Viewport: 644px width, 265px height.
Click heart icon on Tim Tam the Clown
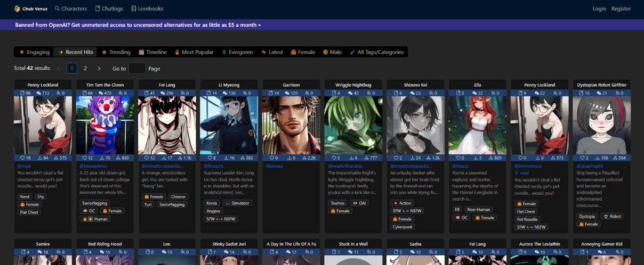85,158
